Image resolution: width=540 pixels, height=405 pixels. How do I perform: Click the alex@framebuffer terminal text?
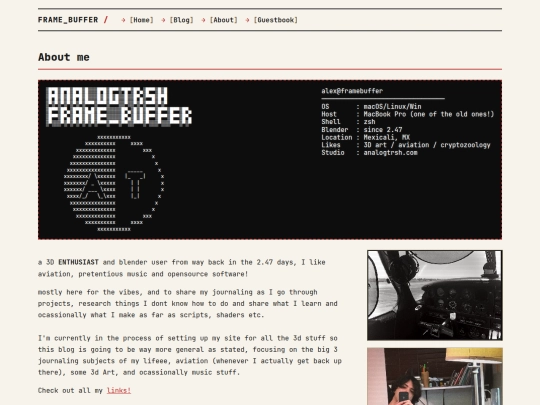point(352,91)
